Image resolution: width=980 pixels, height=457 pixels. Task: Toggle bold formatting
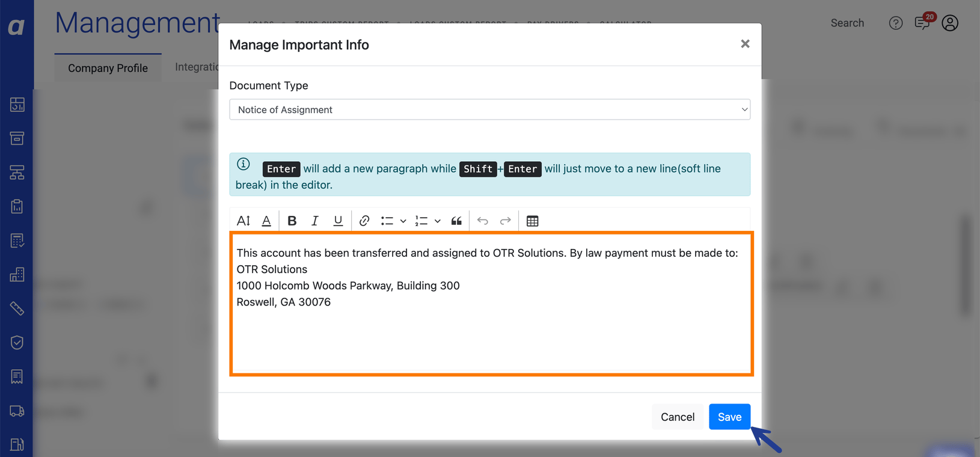click(x=292, y=221)
